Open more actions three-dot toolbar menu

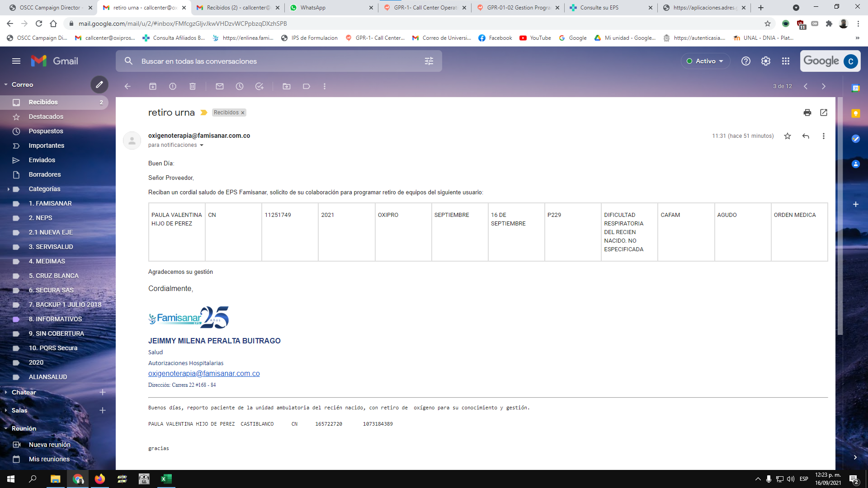point(325,86)
